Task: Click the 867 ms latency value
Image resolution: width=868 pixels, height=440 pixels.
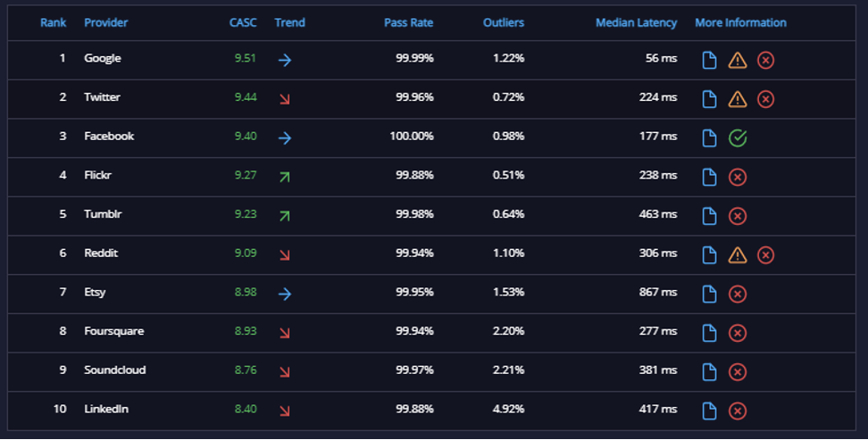Action: (x=658, y=292)
